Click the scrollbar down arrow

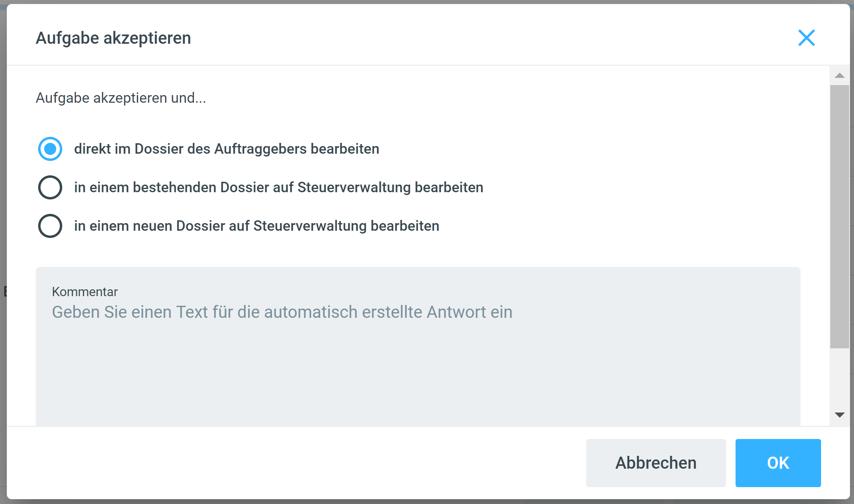(x=840, y=415)
